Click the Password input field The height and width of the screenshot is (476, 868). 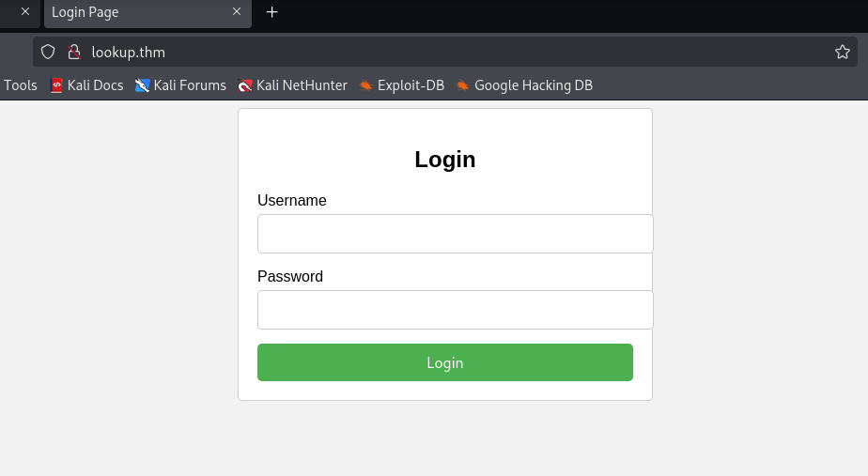(x=455, y=310)
